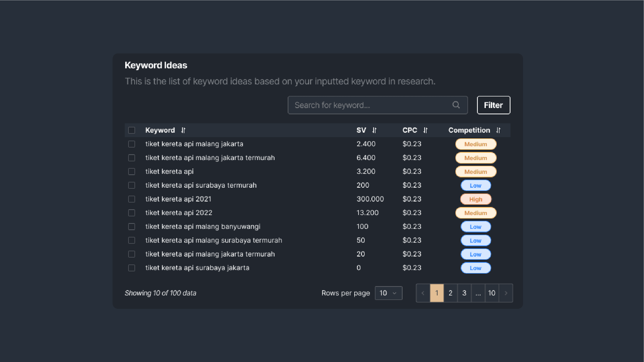This screenshot has height=362, width=644.
Task: Sort table by Keyword column icon
Action: click(183, 130)
